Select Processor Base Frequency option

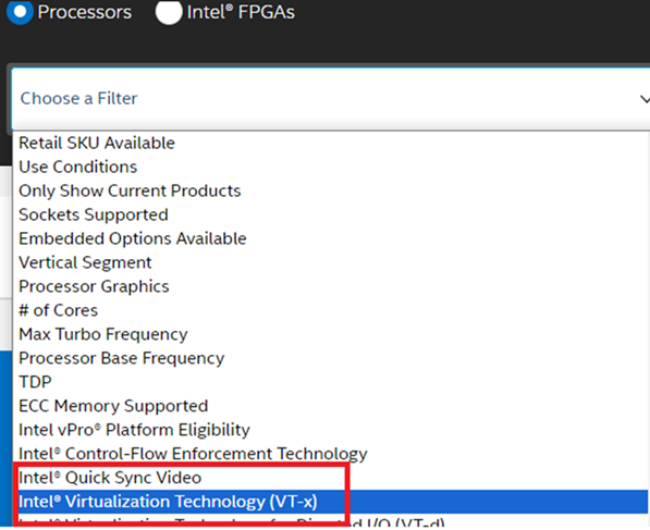[121, 358]
